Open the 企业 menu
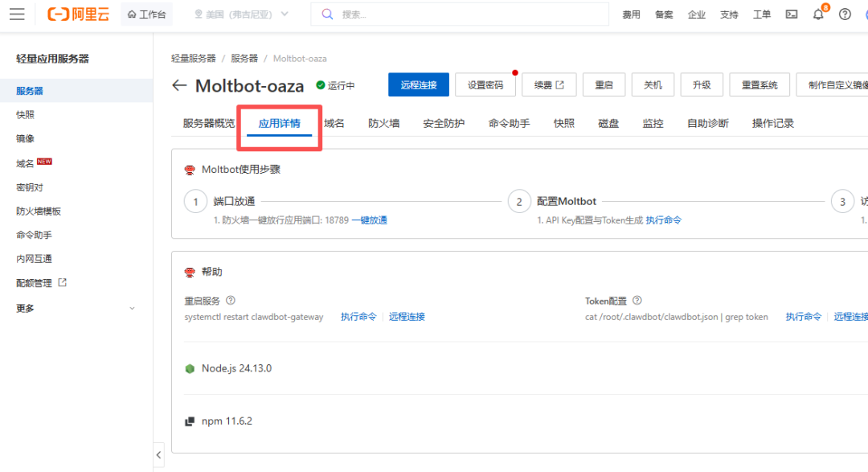Viewport: 868px width, 472px height. click(x=696, y=14)
